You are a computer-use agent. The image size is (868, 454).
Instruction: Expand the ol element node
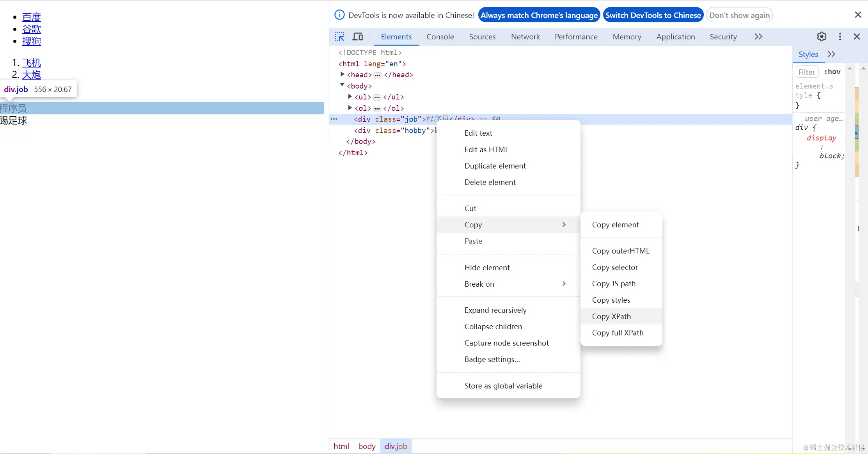coord(350,108)
